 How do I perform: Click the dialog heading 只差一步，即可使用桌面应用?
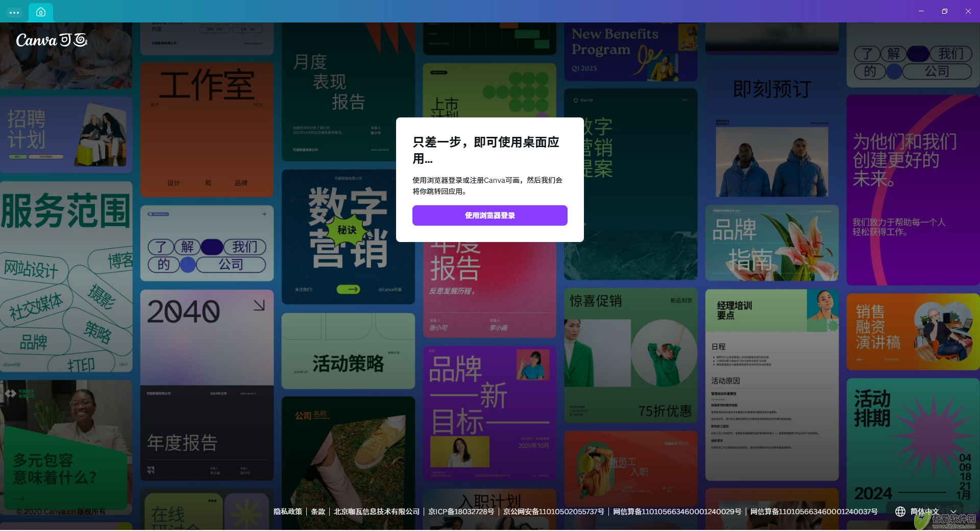point(486,150)
